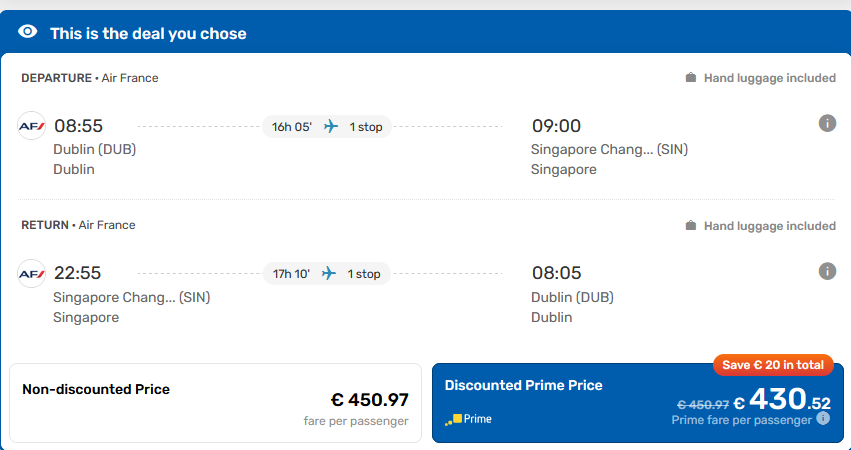Click the This is the deal you chose header
851x450 pixels.
click(x=148, y=34)
